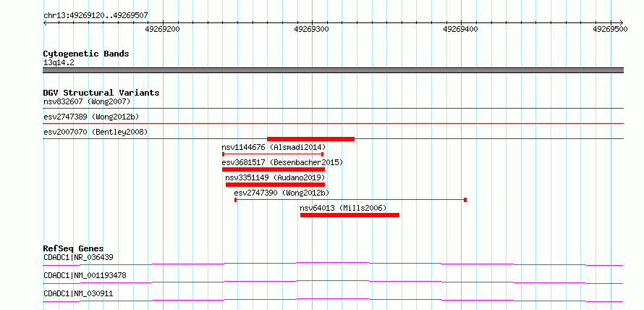644x310 pixels.
Task: Click magenta transcript line of NM_001193478
Action: [333, 282]
